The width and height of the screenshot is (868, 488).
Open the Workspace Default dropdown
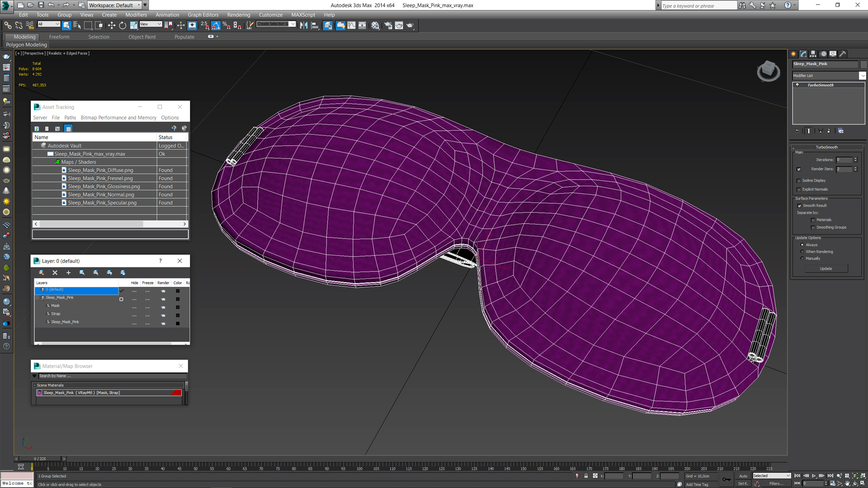tap(114, 5)
